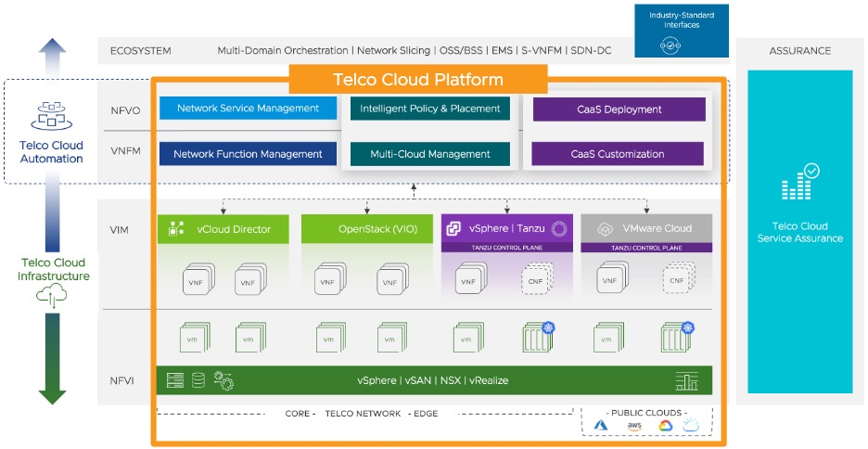Click the VNFM row label
This screenshot has height=449, width=868.
pyautogui.click(x=125, y=150)
